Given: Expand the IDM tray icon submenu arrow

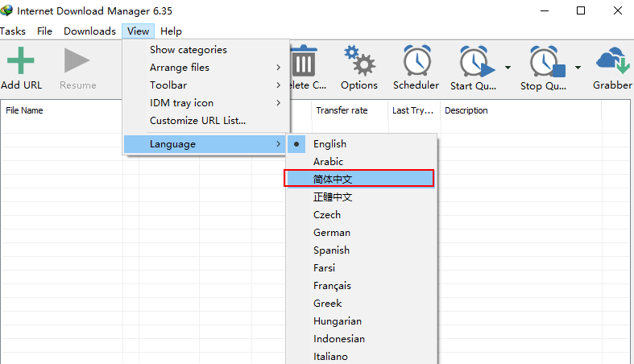Looking at the screenshot, I should pyautogui.click(x=278, y=103).
